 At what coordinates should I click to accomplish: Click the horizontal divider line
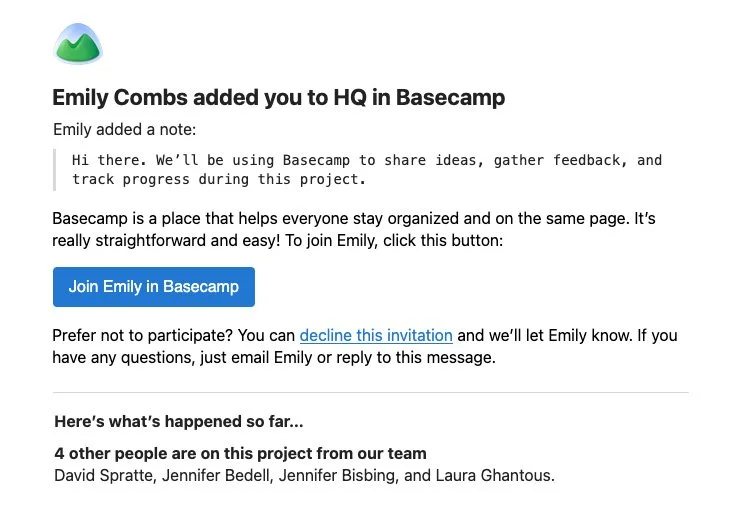(x=370, y=392)
